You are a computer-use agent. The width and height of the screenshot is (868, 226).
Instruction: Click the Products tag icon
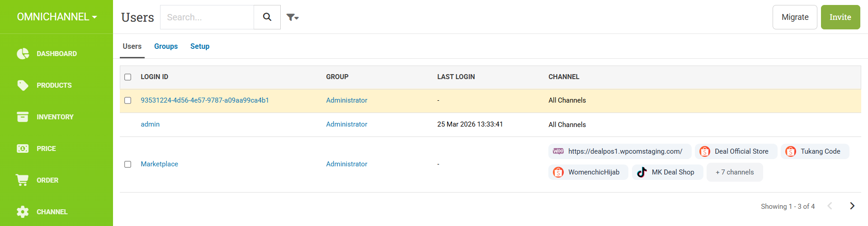point(23,85)
